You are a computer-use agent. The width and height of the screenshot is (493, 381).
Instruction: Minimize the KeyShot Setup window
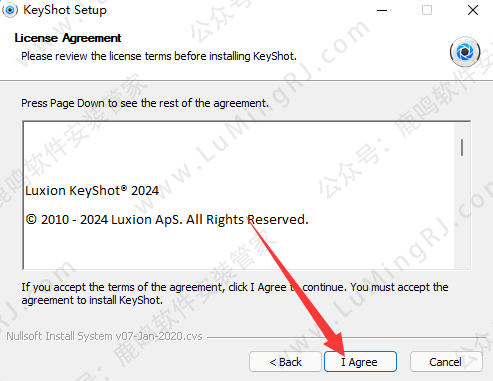[x=382, y=10]
